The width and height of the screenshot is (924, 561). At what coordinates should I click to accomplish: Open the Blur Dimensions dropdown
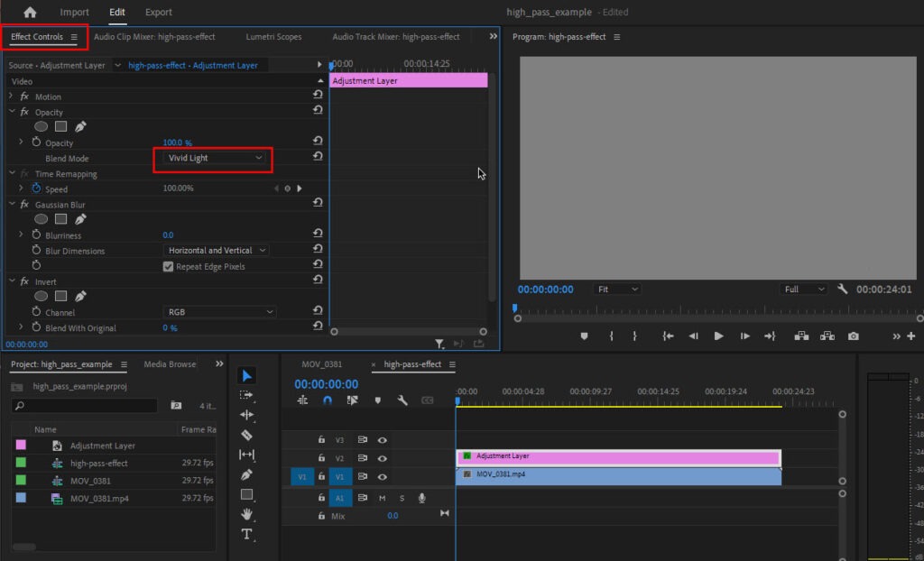click(217, 251)
